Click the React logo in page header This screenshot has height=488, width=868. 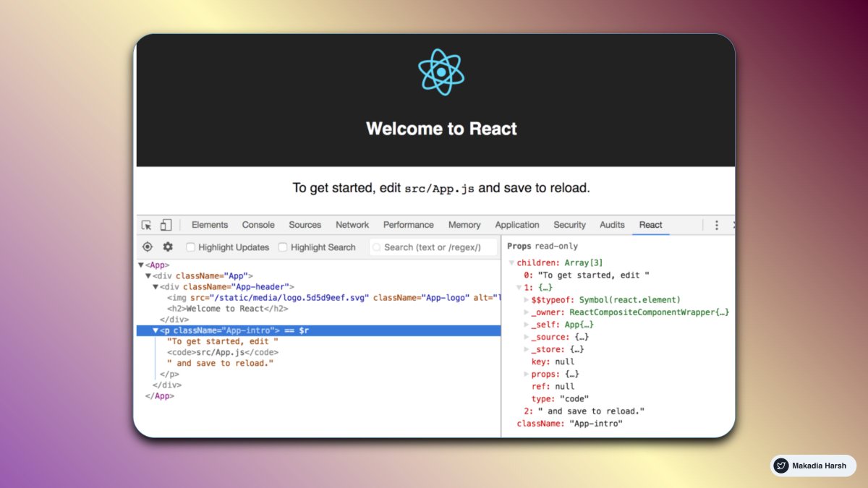(x=441, y=72)
